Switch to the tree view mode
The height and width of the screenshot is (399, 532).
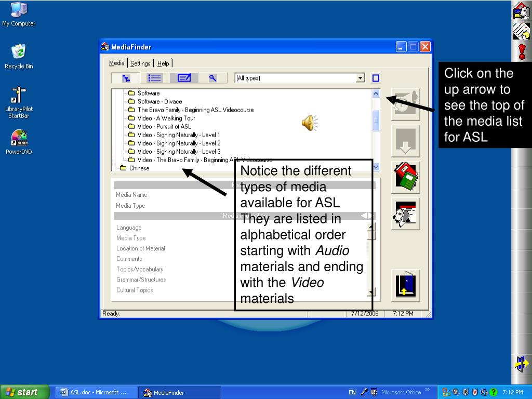[x=126, y=78]
